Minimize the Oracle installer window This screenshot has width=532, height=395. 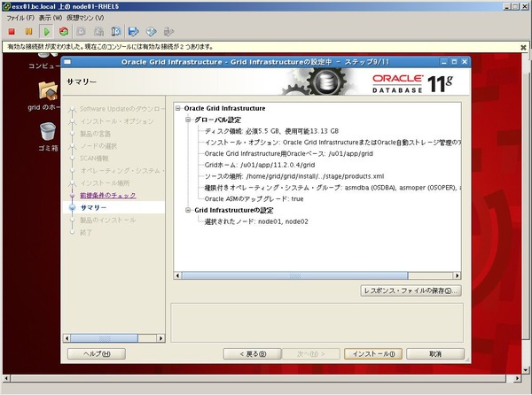tap(444, 62)
